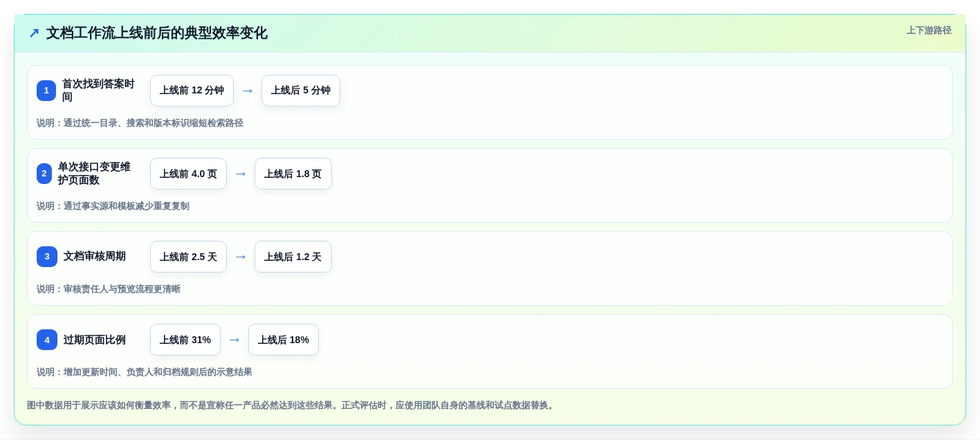Click the 上线前 12 分钟 chip
Viewport: 980px width, 440px height.
pos(192,91)
